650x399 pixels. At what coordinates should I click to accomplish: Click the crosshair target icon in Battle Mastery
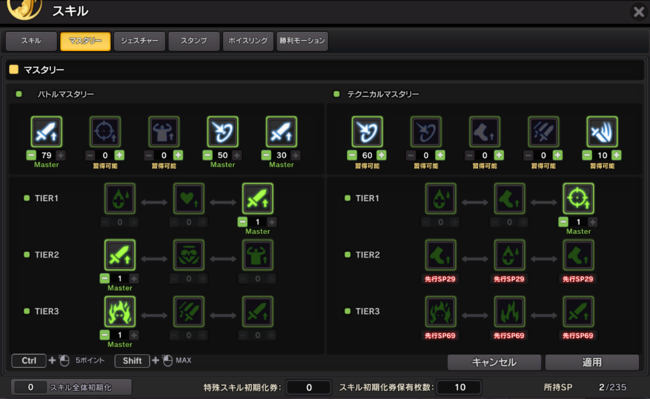click(x=105, y=132)
